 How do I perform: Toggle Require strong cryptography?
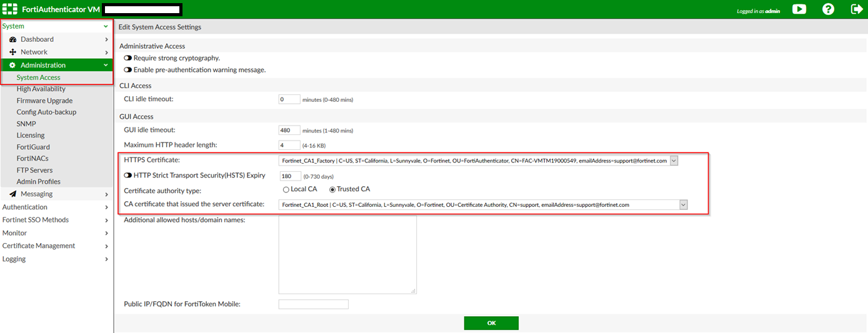127,57
